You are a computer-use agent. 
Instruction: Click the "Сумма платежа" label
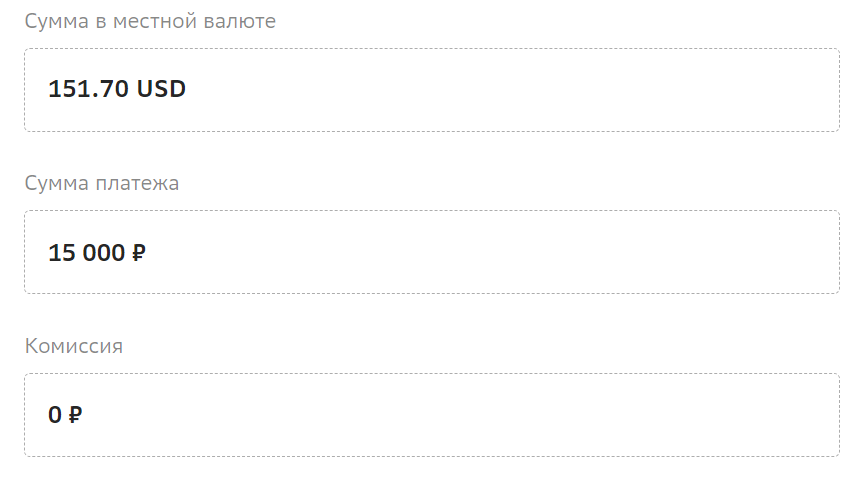tap(102, 183)
